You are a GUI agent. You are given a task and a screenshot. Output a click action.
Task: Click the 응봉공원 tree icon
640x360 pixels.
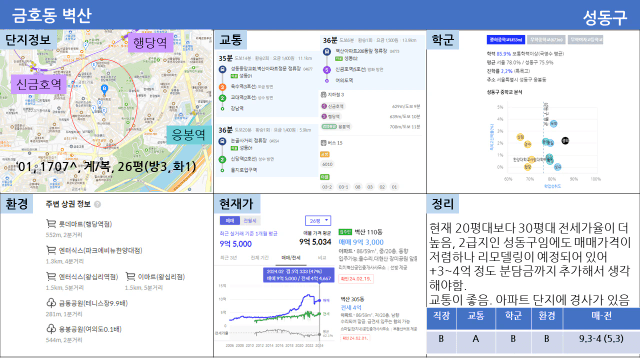[51, 329]
